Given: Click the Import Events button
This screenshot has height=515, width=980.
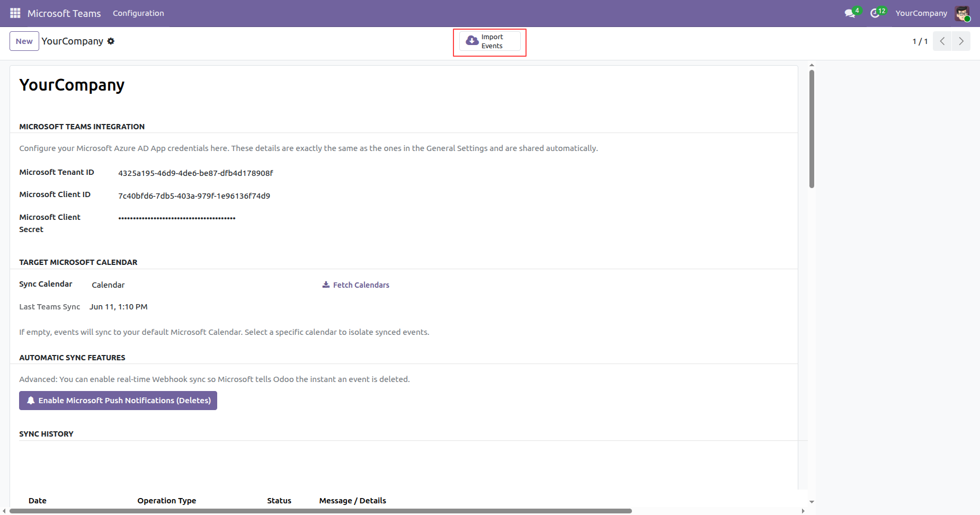Looking at the screenshot, I should pyautogui.click(x=490, y=41).
